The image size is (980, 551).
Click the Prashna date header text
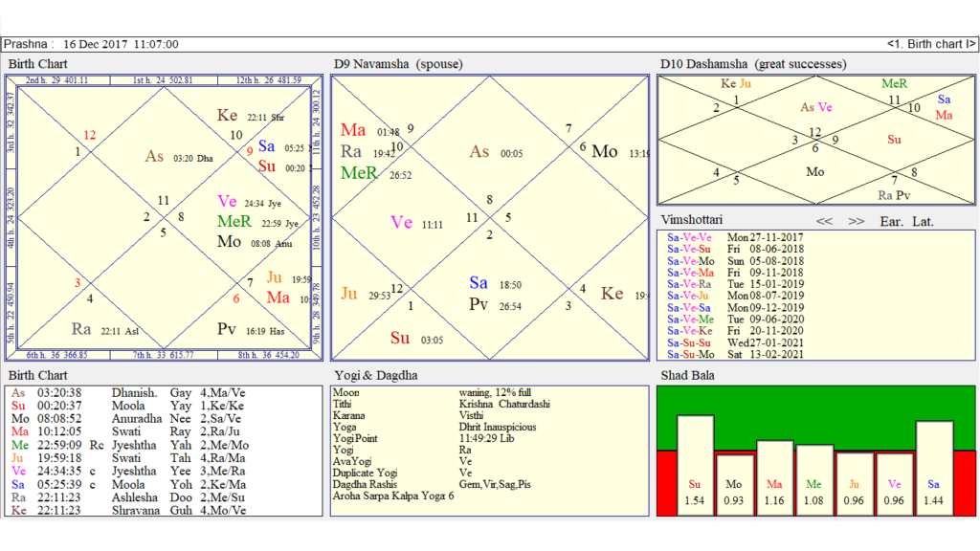click(91, 44)
